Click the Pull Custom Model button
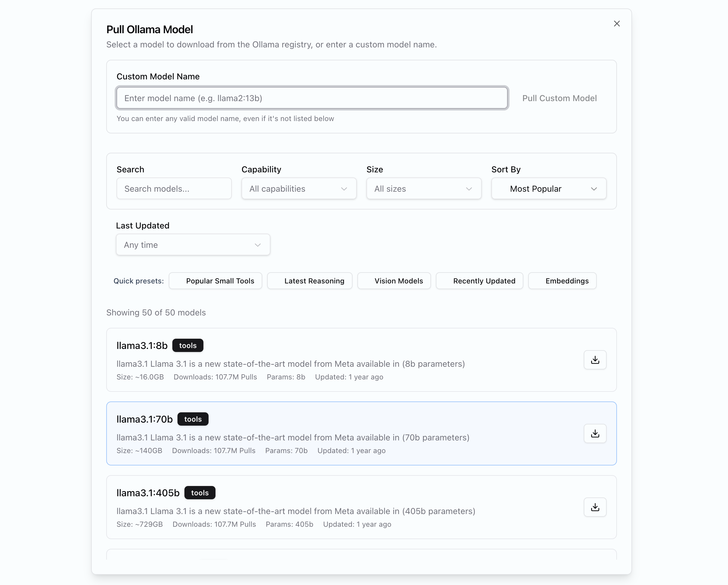 click(x=559, y=98)
